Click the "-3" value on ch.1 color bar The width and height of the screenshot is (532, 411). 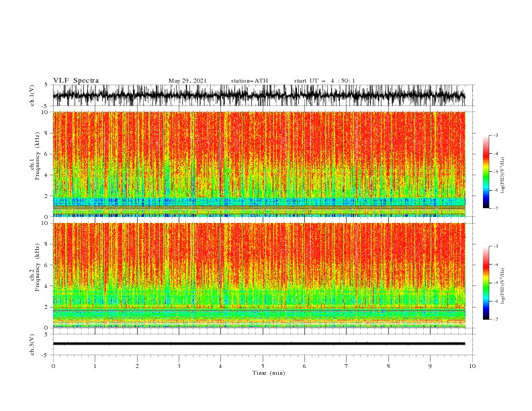point(495,135)
